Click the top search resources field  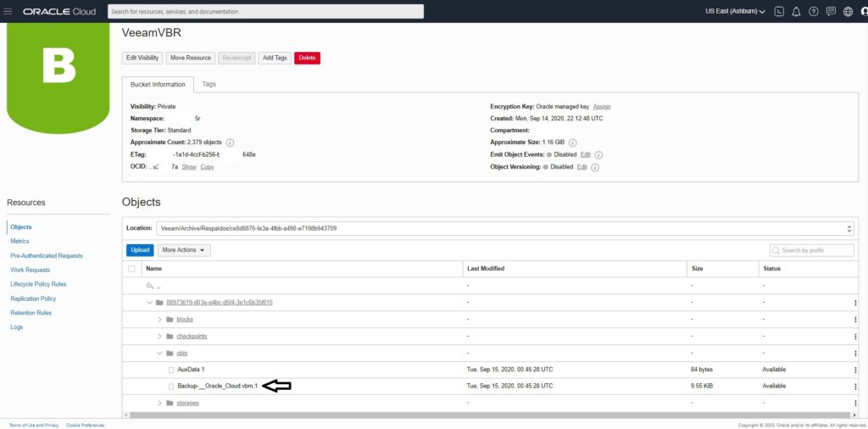(265, 12)
